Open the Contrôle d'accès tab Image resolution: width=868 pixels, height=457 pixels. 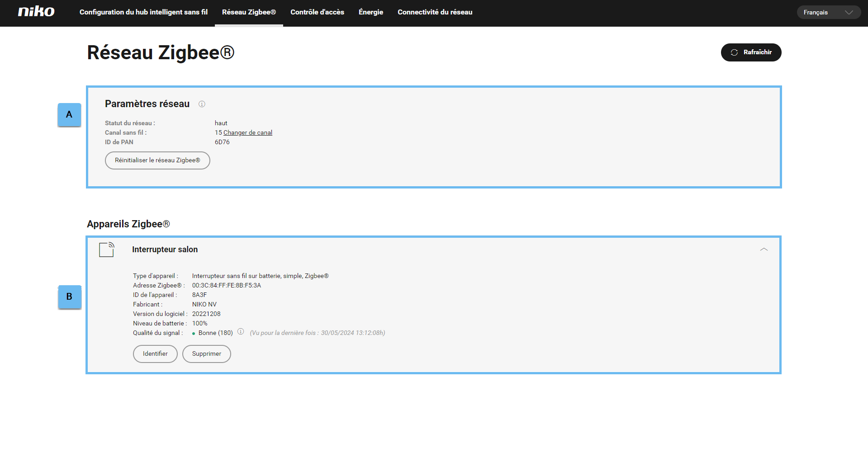[317, 12]
